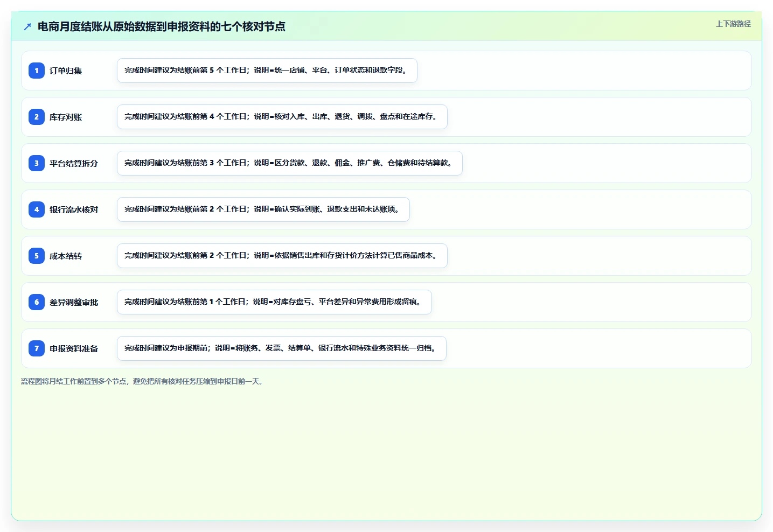Click the 差异调整审批 node label
Viewport: 773px width, 532px height.
[x=74, y=302]
